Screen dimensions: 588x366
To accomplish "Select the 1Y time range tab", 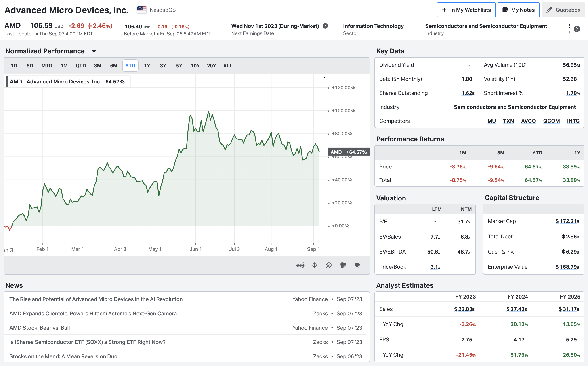I will pos(147,66).
